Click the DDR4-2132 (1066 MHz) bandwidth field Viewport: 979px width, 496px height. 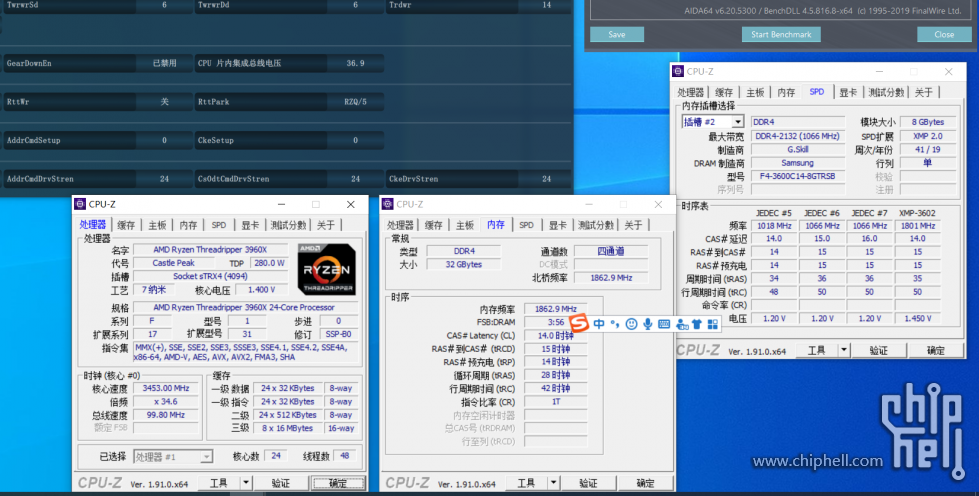click(797, 136)
